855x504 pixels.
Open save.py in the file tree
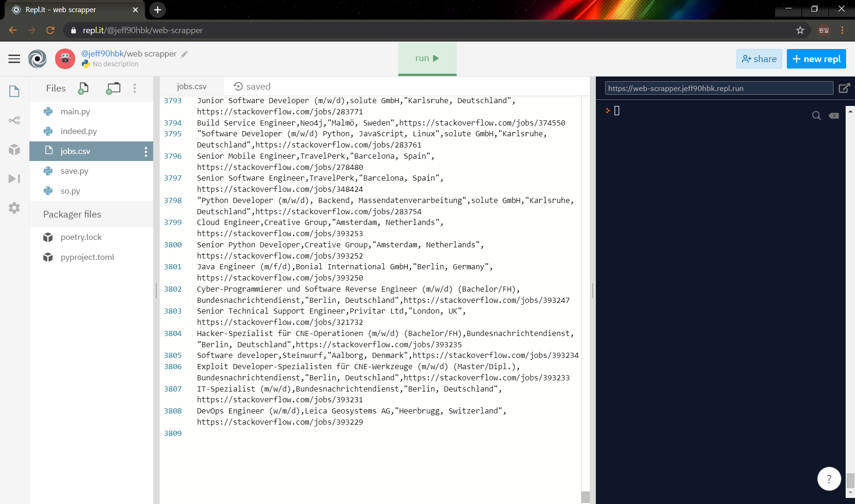tap(91, 171)
